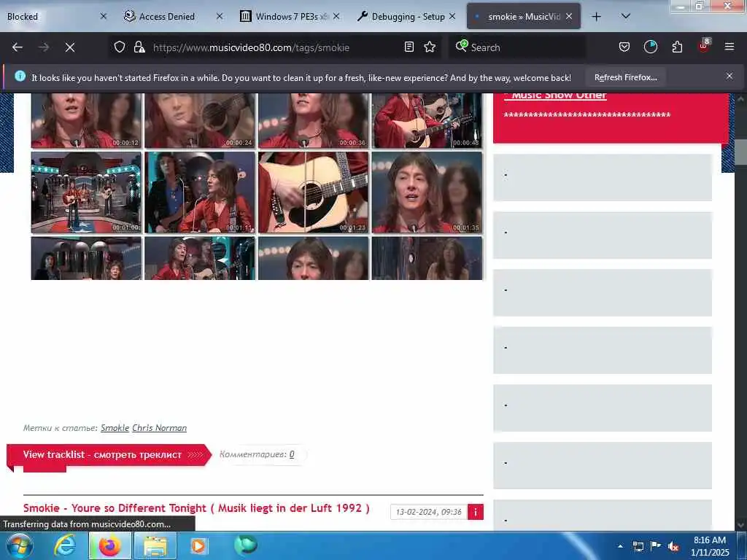Screen dimensions: 747x560
Task: Launch Windows Media Player from taskbar
Action: [x=198, y=545]
